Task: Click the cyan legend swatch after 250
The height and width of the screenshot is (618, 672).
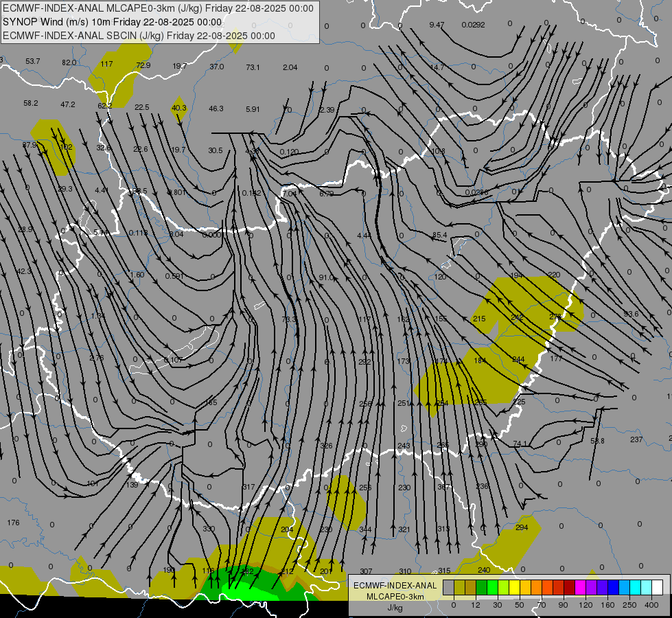Action: [635, 588]
